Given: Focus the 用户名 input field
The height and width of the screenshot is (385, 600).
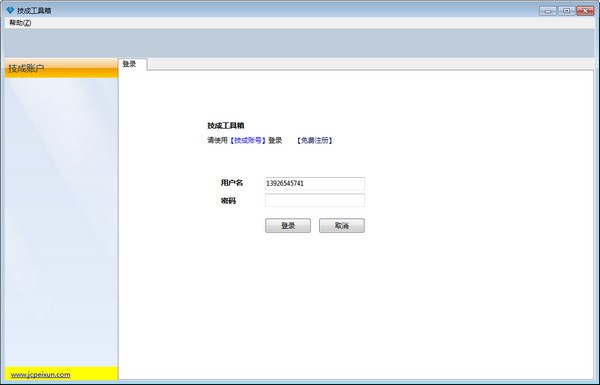Looking at the screenshot, I should (315, 184).
